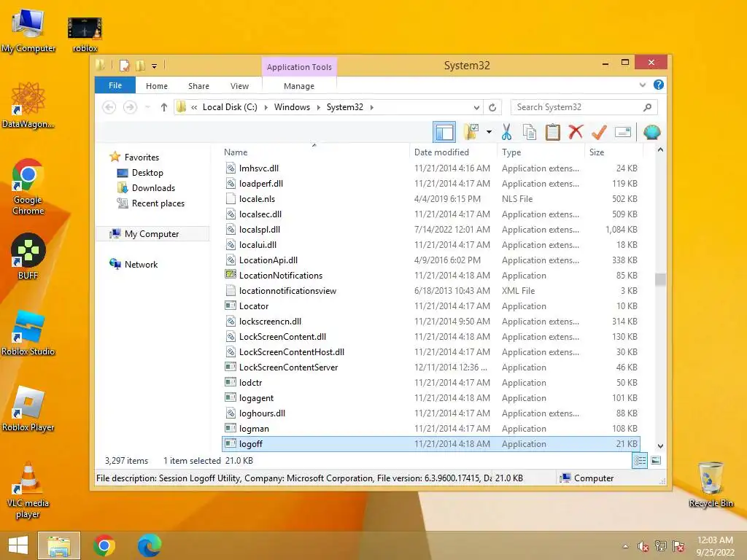Viewport: 747px width, 560px height.
Task: Select Favorites in navigation pane
Action: (x=142, y=157)
